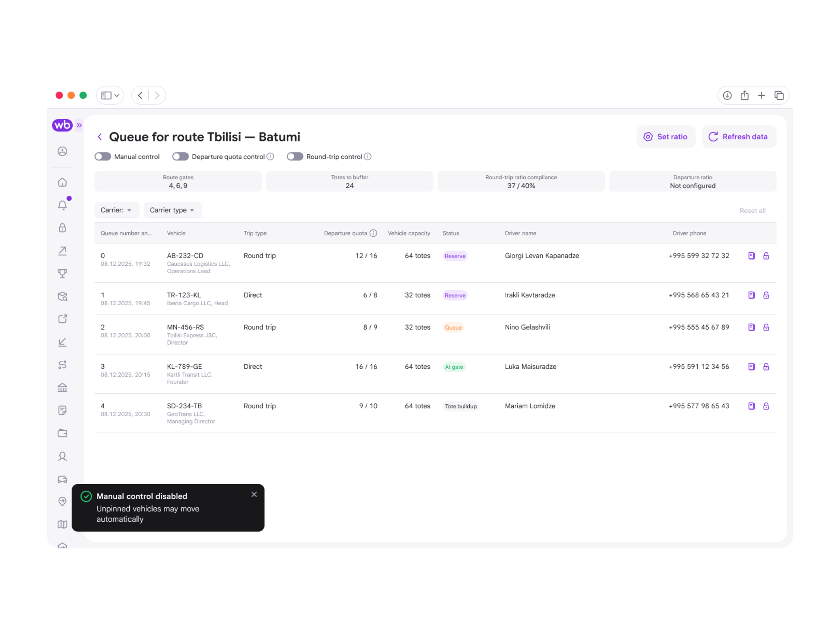Image resolution: width=840 pixels, height=630 pixels.
Task: Select driver name Nino Gelashvili
Action: (x=527, y=327)
